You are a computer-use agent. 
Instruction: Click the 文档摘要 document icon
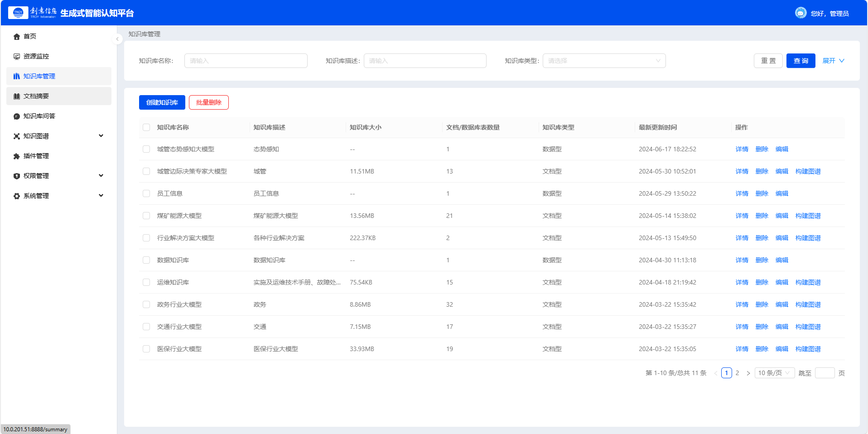coord(17,96)
